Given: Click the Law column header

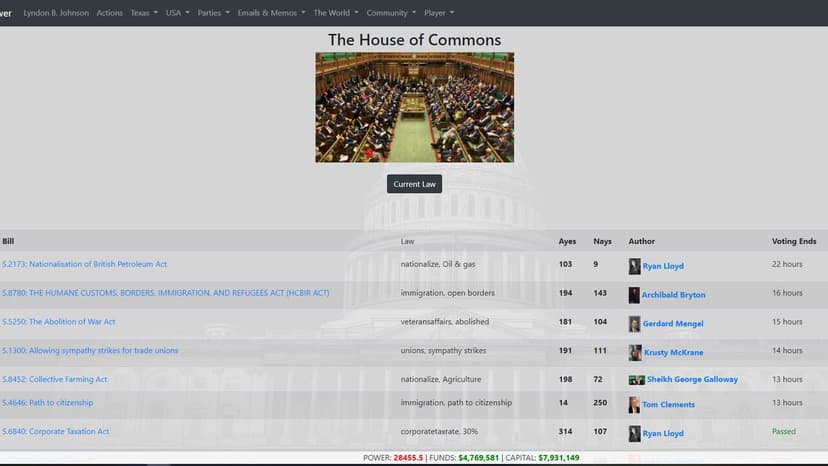Looking at the screenshot, I should pos(407,241).
